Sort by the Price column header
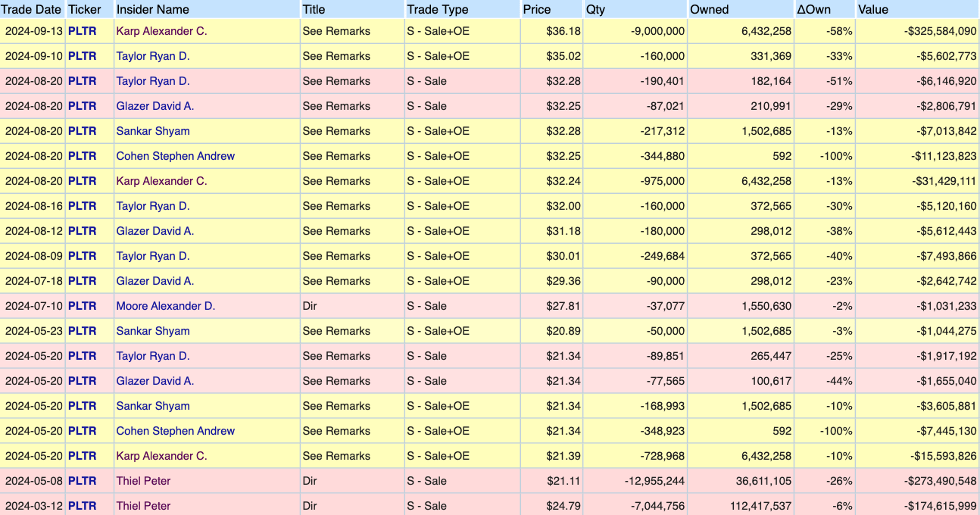980x515 pixels. point(536,10)
